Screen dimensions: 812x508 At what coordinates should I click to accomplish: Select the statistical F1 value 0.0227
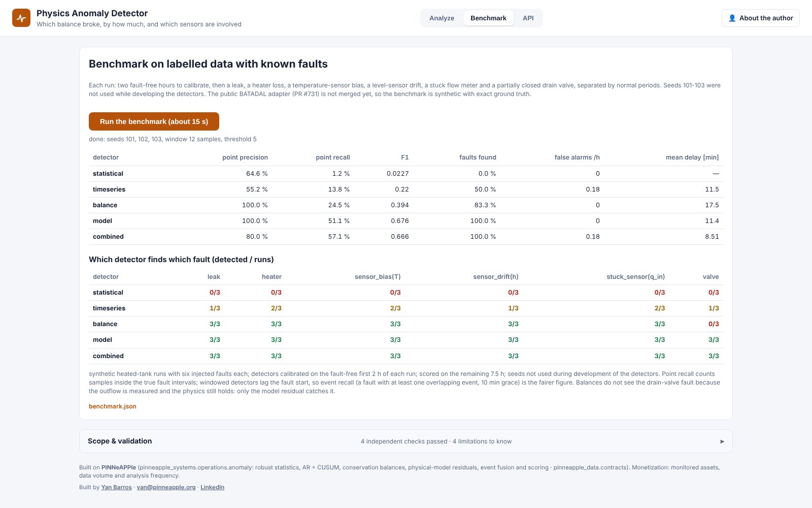tap(397, 174)
